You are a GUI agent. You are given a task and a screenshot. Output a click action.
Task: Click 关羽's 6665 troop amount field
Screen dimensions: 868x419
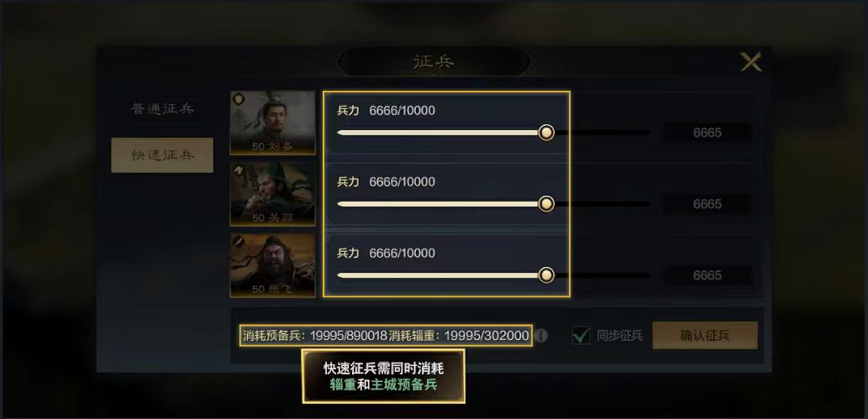coord(708,204)
